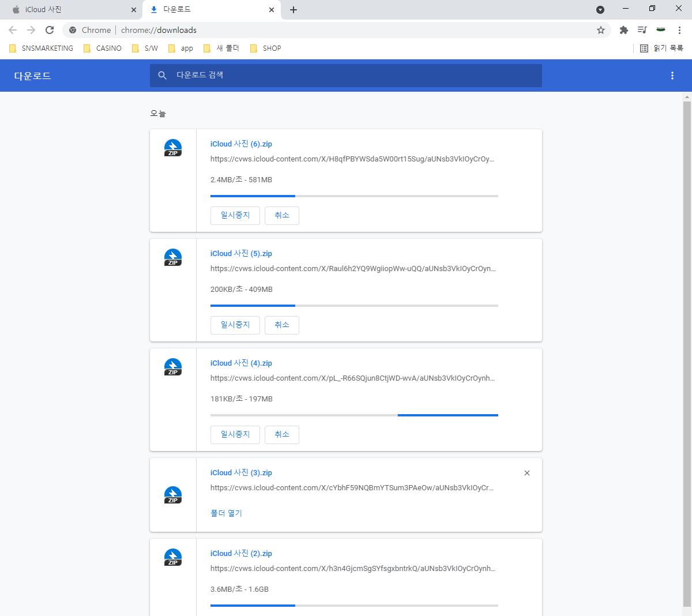Image resolution: width=692 pixels, height=616 pixels.
Task: Click the 다운로드 page title
Action: pos(33,76)
